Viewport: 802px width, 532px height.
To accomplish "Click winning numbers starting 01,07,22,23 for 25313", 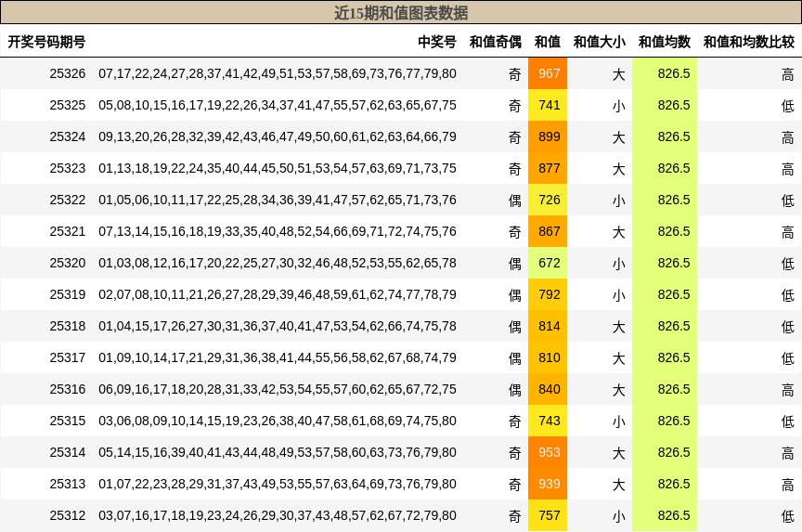I will (x=278, y=484).
